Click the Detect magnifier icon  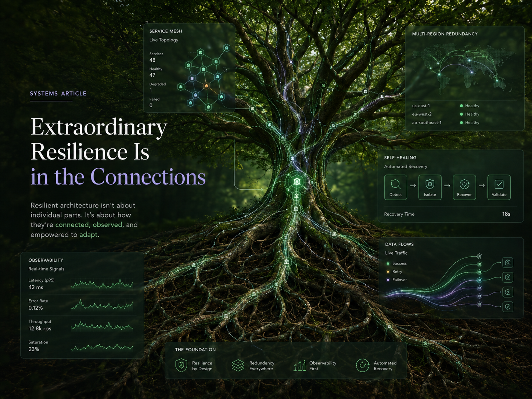click(396, 184)
